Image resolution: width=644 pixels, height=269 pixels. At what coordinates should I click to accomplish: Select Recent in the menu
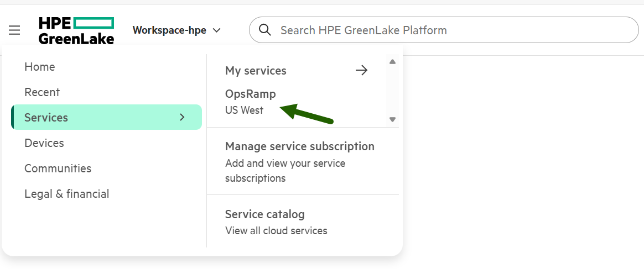coord(42,92)
